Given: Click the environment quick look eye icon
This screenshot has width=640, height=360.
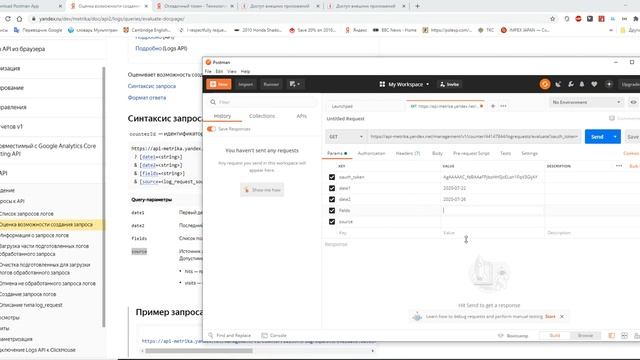Looking at the screenshot, I should point(633,102).
